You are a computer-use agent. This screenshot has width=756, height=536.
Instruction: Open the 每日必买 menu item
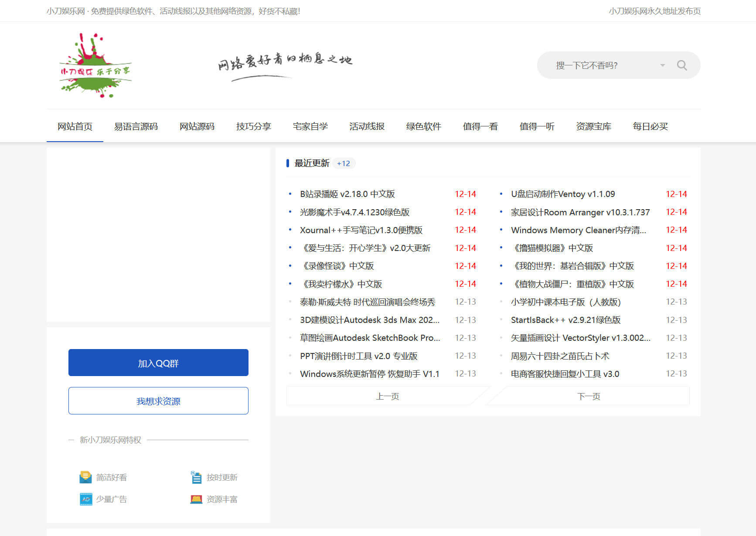pyautogui.click(x=649, y=126)
